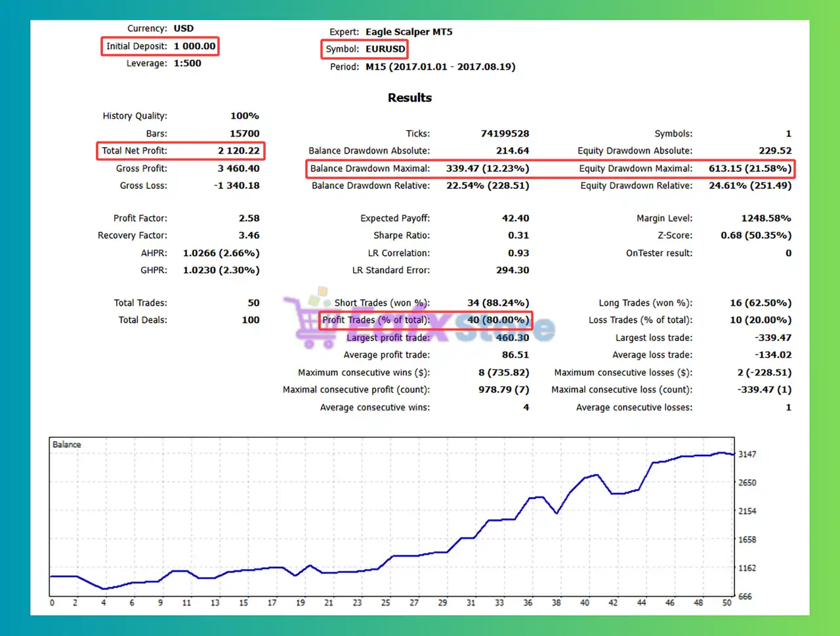Select the Short Trades 34 (88.24%) value
The width and height of the screenshot is (840, 636).
498,303
